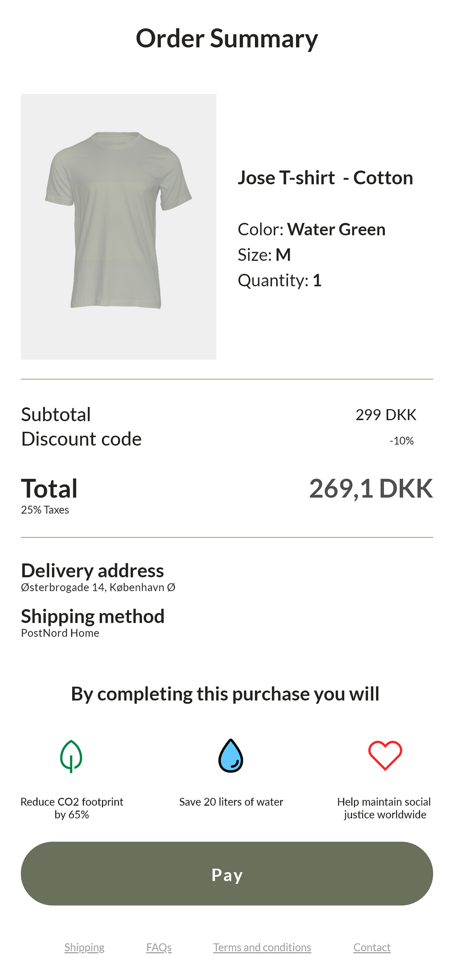Click the PostNord Home shipping option
The width and height of the screenshot is (454, 980).
(x=60, y=633)
